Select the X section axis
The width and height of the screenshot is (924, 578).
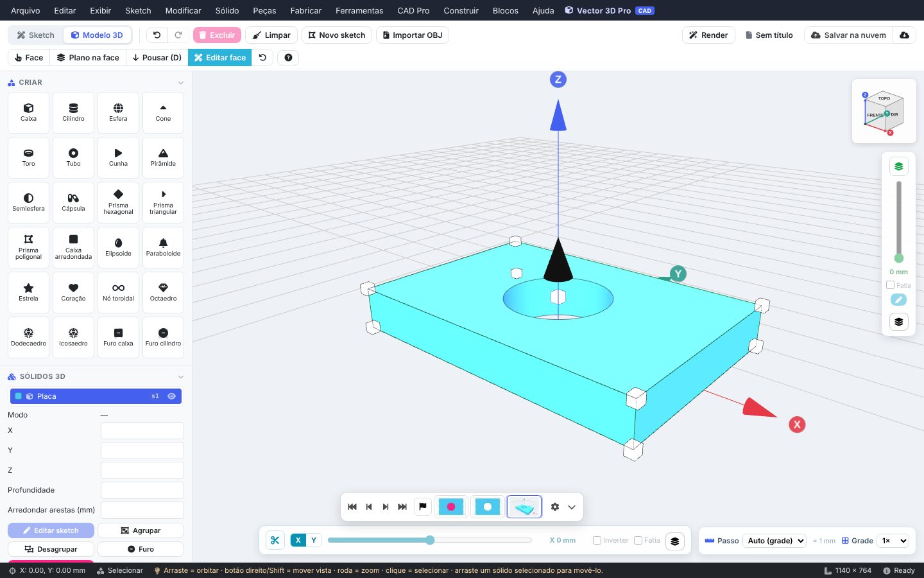click(298, 541)
